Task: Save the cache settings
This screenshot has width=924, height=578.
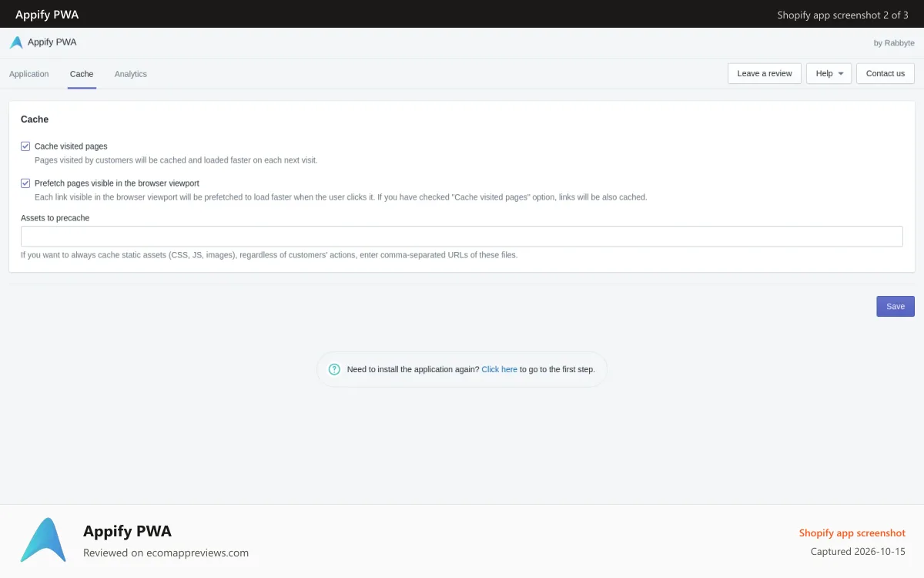Action: click(x=896, y=306)
